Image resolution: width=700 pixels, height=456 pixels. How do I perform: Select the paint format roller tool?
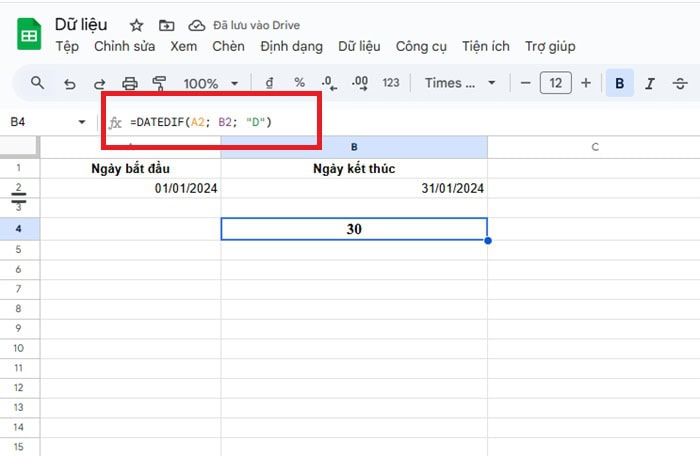[x=159, y=84]
